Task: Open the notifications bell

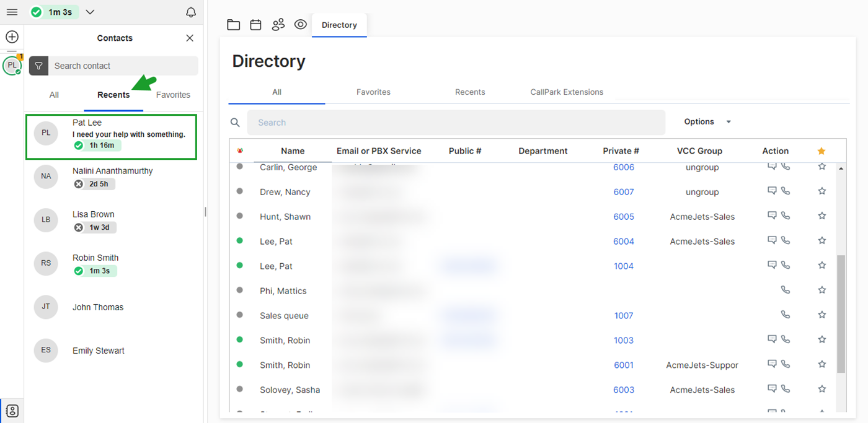Action: [191, 12]
